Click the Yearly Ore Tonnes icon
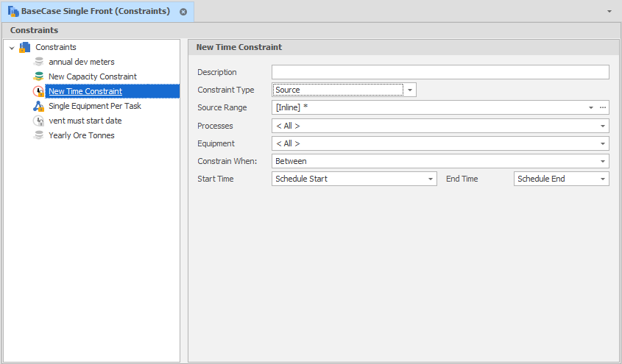The width and height of the screenshot is (622, 364). [x=39, y=135]
